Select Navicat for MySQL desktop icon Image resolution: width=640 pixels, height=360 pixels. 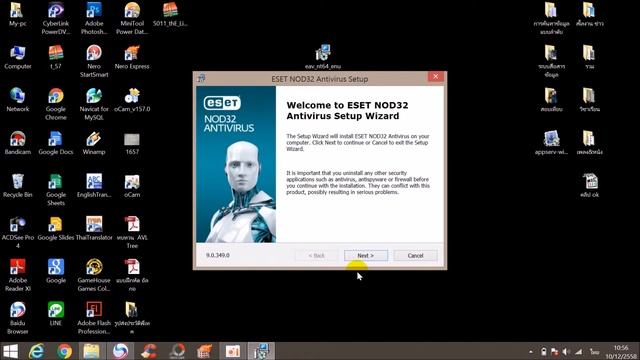(x=94, y=104)
